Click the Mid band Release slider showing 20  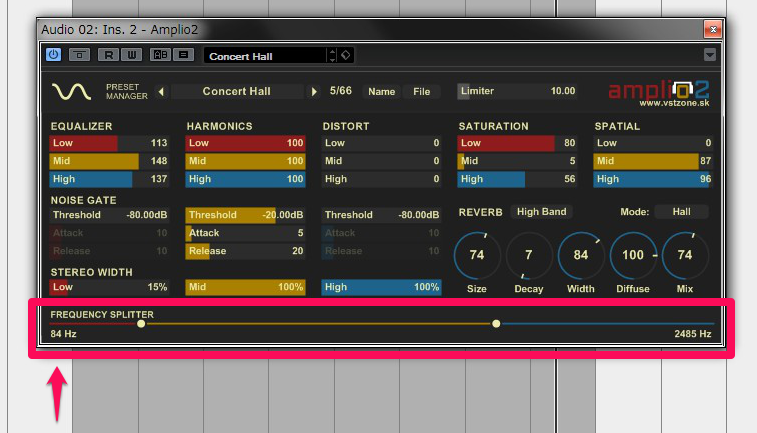[245, 251]
